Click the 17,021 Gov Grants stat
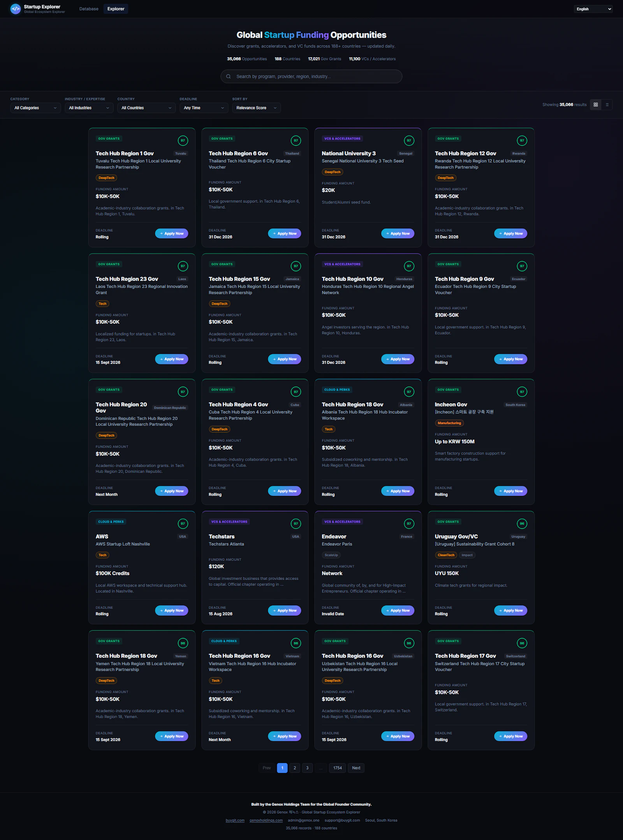This screenshot has width=623, height=840. pyautogui.click(x=324, y=59)
